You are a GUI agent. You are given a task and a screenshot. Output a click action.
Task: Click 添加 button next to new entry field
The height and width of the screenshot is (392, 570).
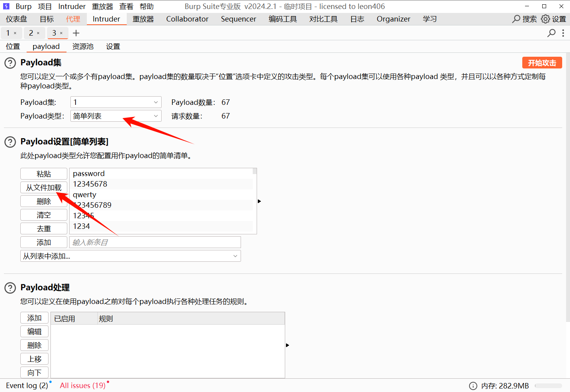point(44,242)
